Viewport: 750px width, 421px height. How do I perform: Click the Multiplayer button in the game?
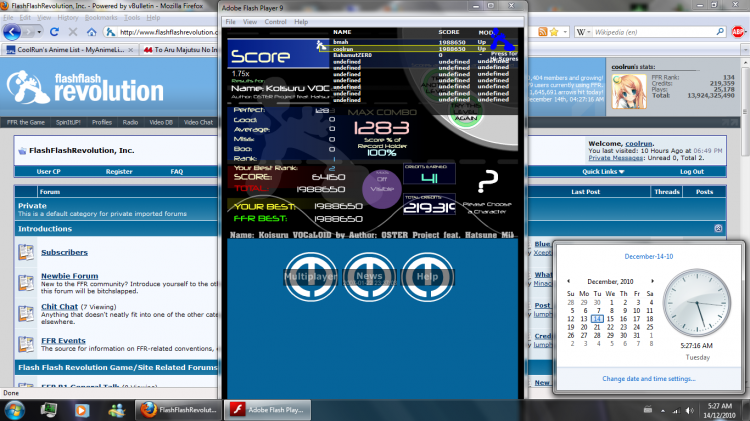tap(311, 277)
